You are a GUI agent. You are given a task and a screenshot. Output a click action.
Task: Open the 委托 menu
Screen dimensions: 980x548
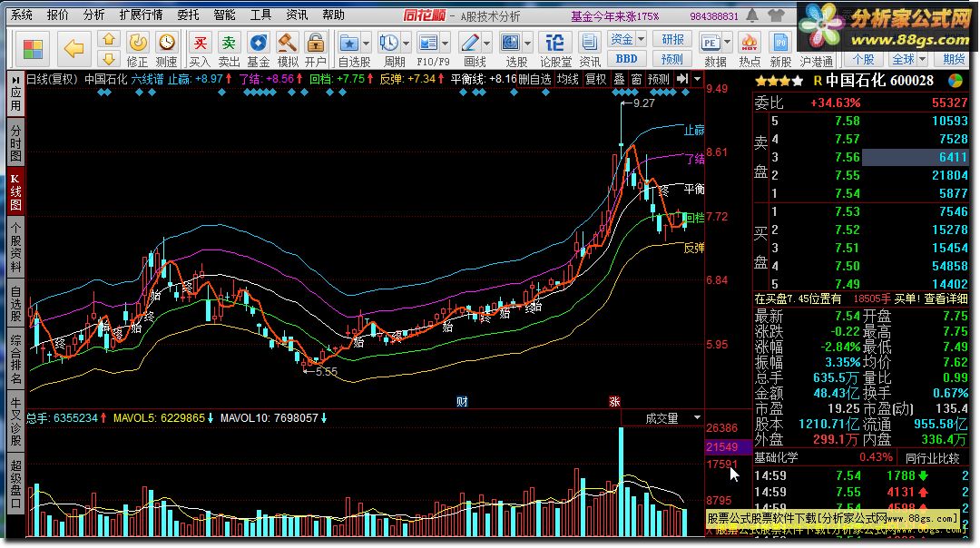click(x=188, y=15)
